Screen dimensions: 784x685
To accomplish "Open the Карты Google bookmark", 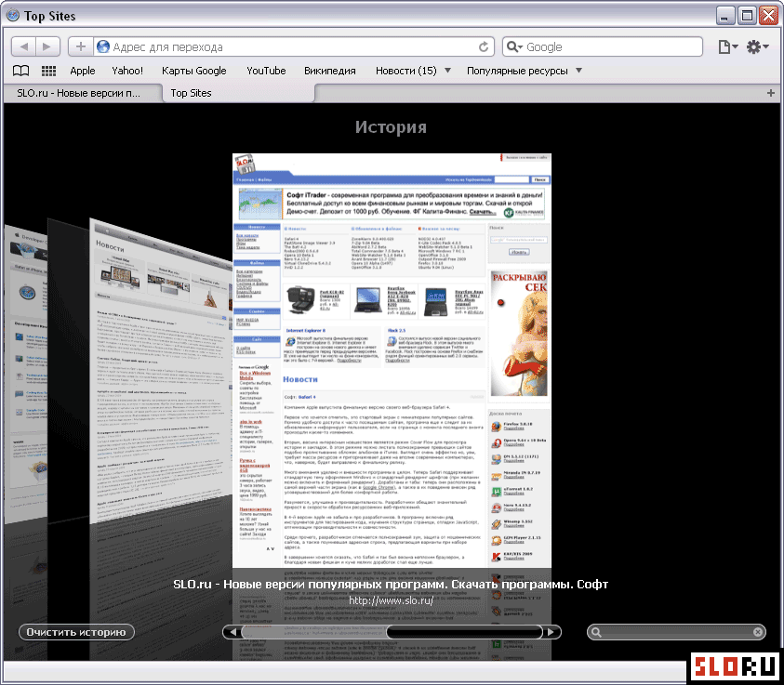I will click(x=194, y=71).
